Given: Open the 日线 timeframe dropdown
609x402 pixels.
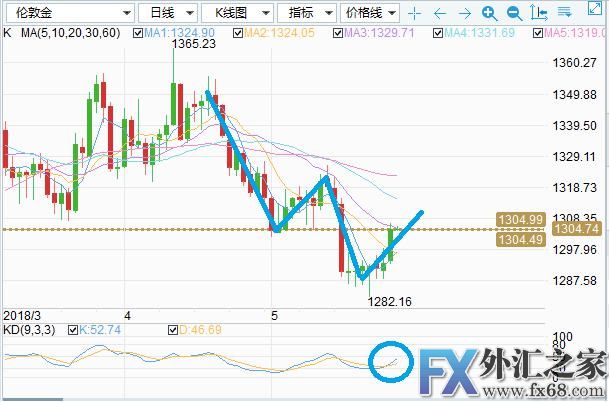Looking at the screenshot, I should pos(164,13).
